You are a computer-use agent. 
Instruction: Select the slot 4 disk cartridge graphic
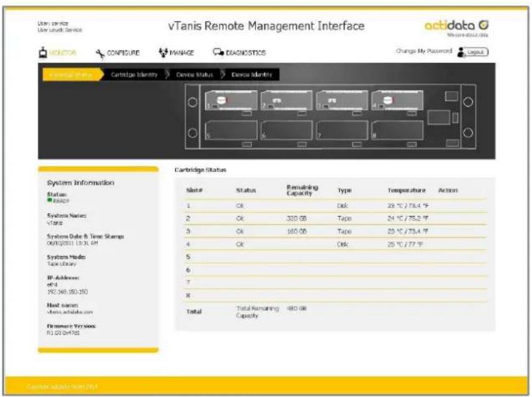point(397,100)
